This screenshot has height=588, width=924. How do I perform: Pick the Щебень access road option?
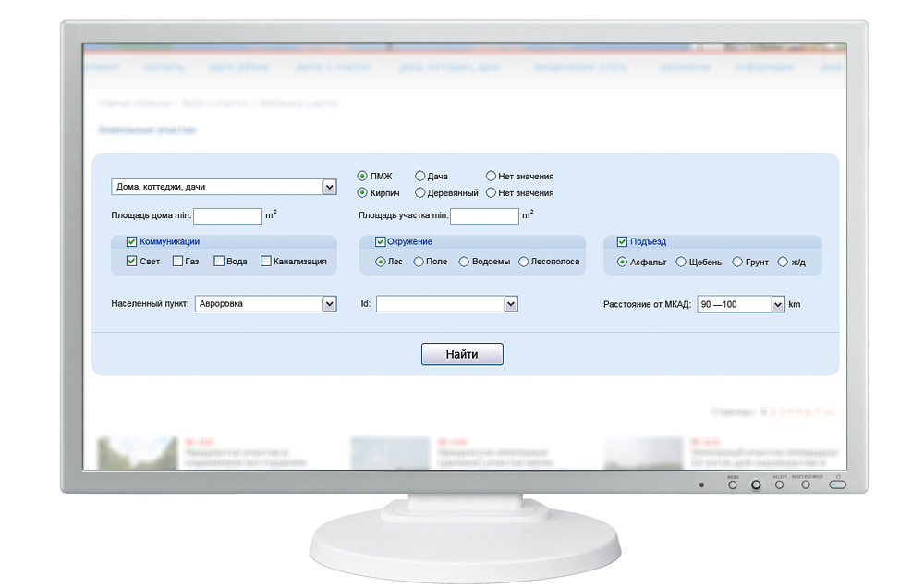[x=681, y=262]
